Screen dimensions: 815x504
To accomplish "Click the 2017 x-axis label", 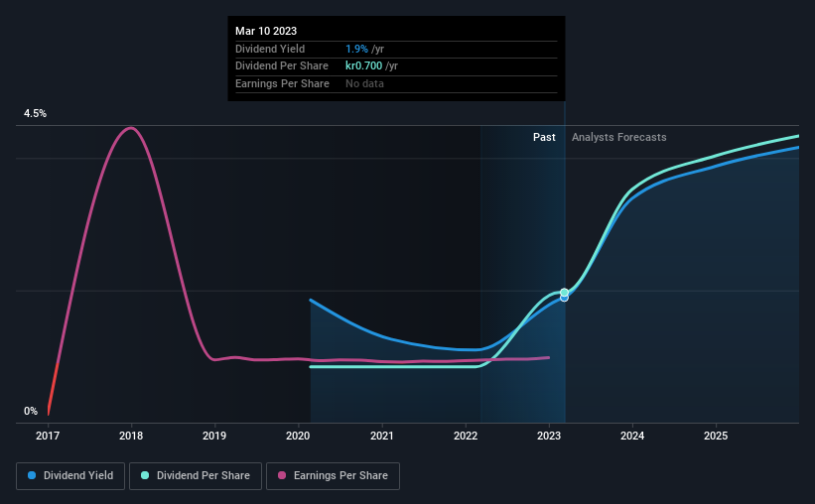I will [48, 436].
